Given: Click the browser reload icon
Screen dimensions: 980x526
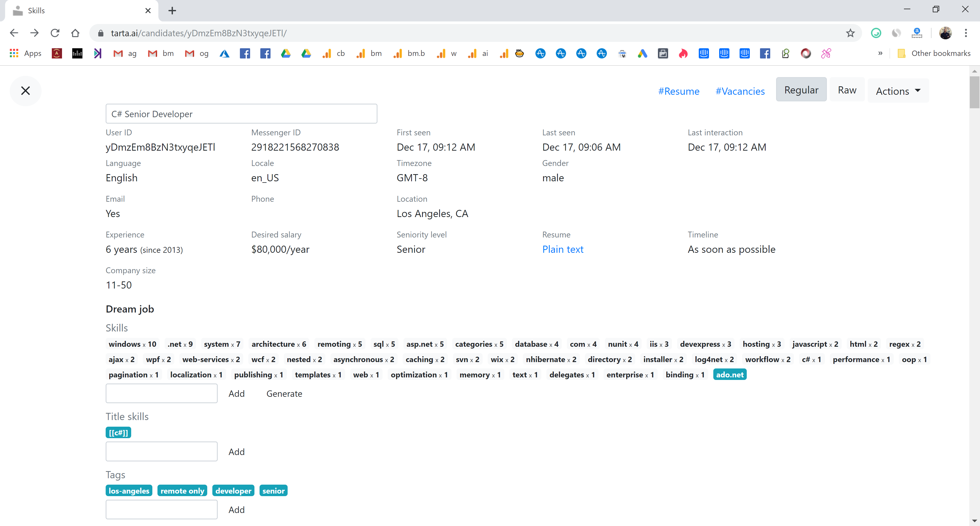Looking at the screenshot, I should [x=55, y=33].
